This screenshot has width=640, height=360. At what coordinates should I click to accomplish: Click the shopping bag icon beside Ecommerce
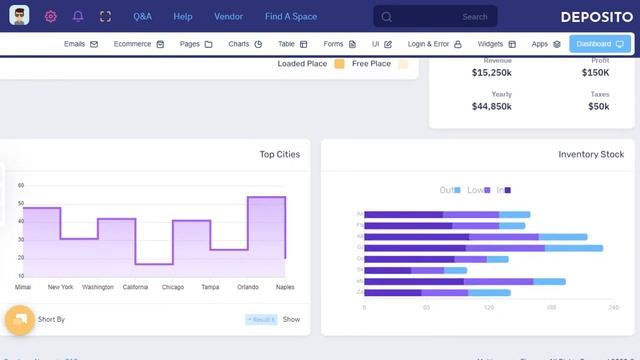(x=160, y=44)
